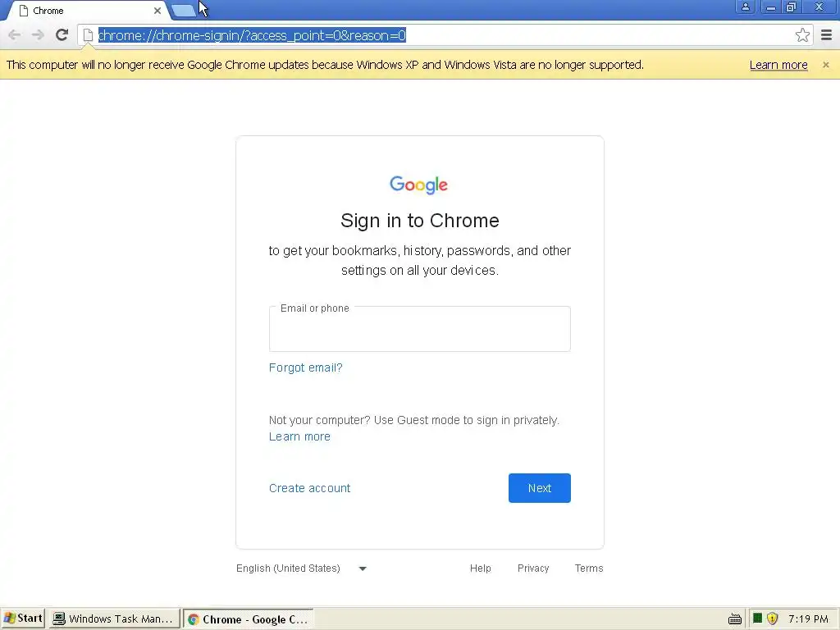Open a new tab
This screenshot has width=840, height=630.
[185, 11]
